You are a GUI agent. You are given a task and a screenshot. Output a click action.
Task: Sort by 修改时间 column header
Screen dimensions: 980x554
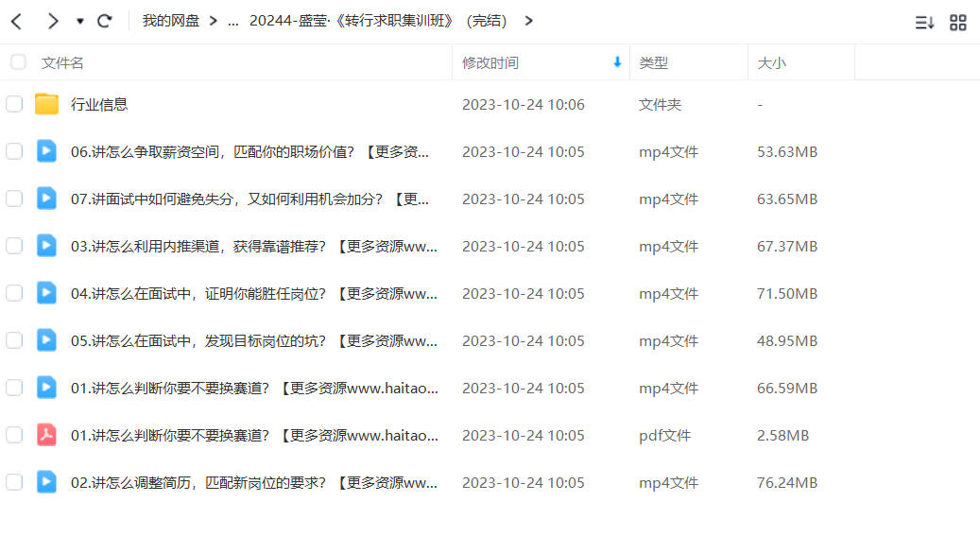[490, 62]
